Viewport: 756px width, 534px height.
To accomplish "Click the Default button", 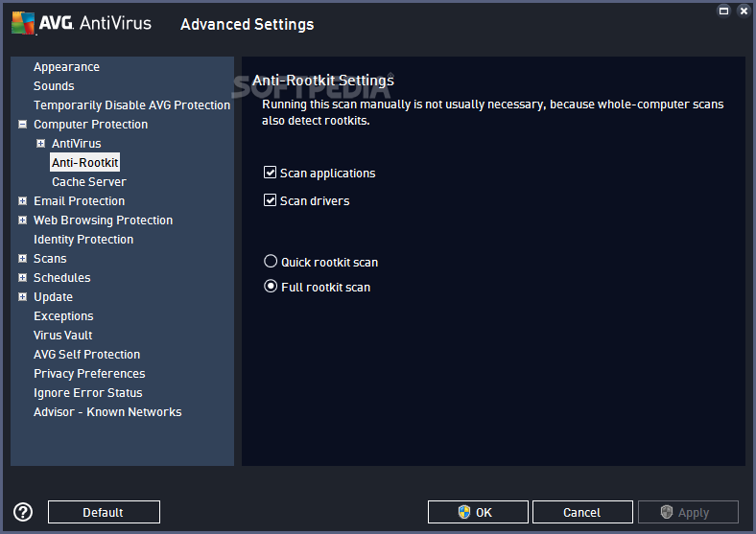I will pos(104,512).
